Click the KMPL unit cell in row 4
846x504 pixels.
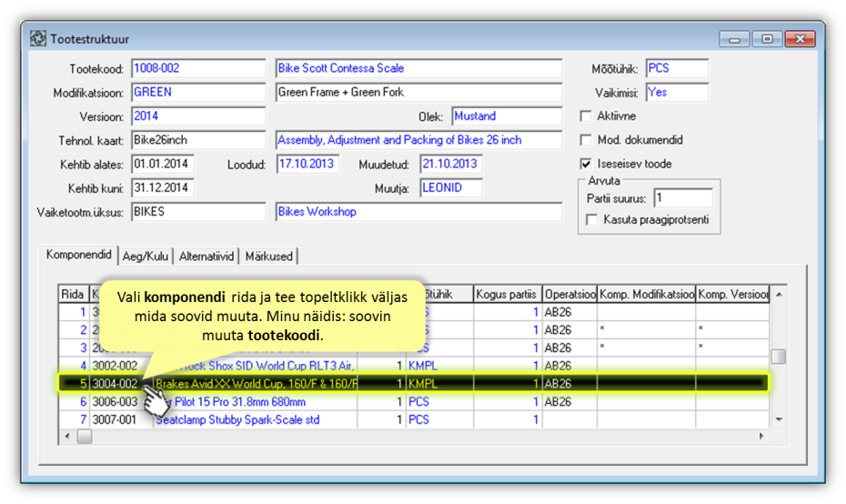(439, 366)
